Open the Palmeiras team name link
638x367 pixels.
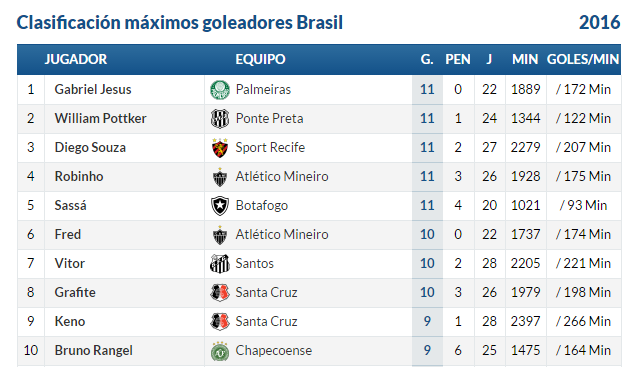coord(263,90)
